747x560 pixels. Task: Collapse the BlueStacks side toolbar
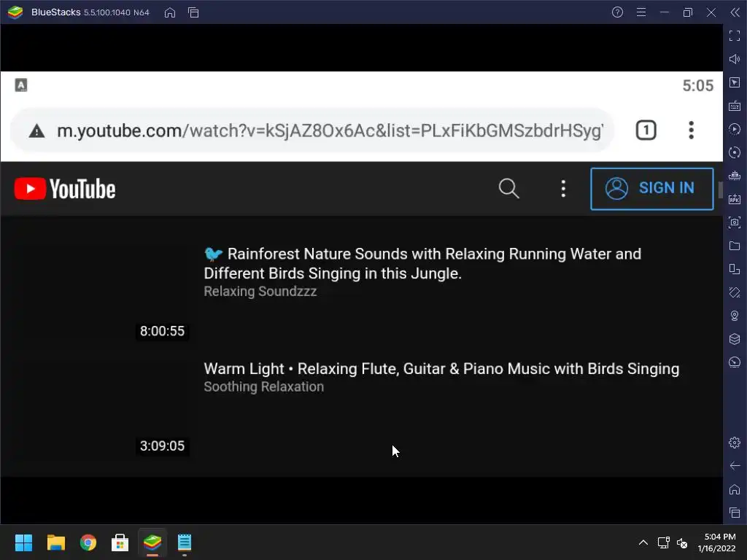click(x=735, y=12)
